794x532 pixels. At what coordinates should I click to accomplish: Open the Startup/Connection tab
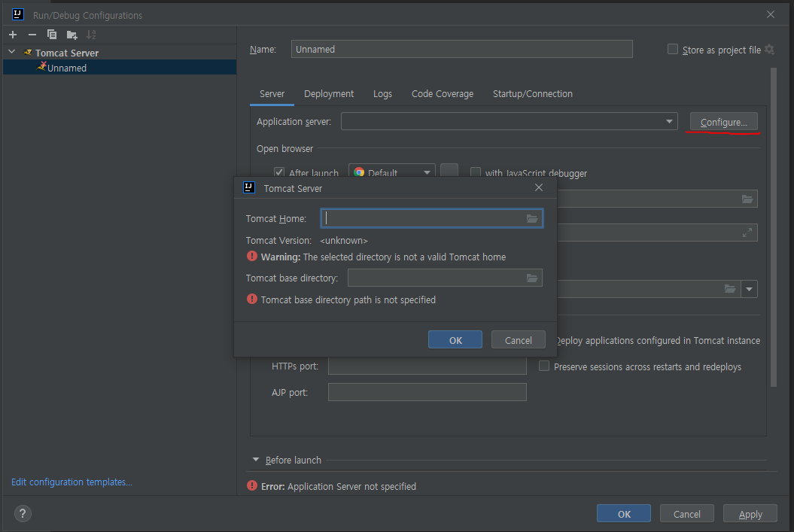coord(533,93)
